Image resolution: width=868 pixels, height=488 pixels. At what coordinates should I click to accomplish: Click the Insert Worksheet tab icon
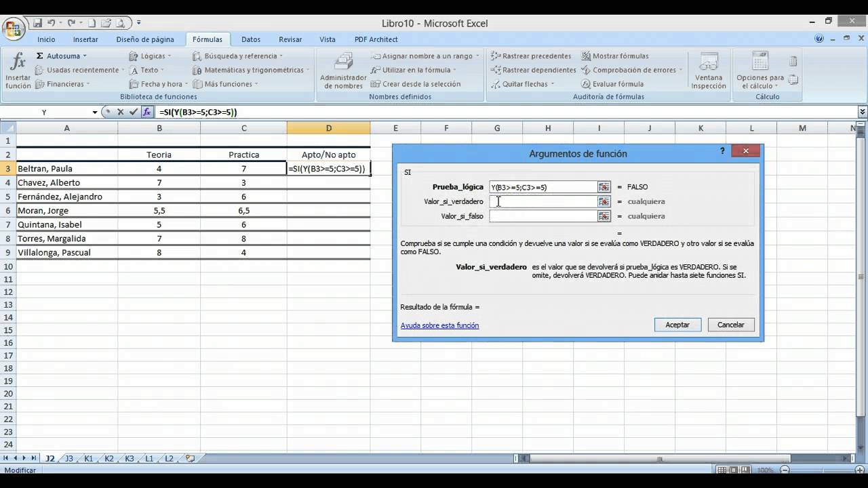point(190,458)
